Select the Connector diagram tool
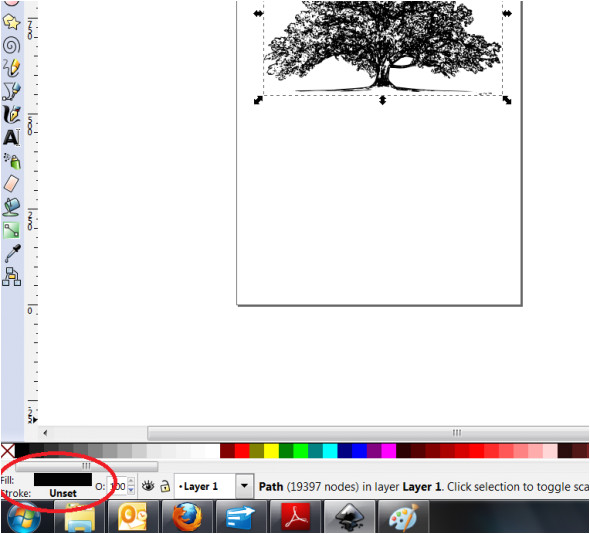This screenshot has width=590, height=534. [11, 277]
